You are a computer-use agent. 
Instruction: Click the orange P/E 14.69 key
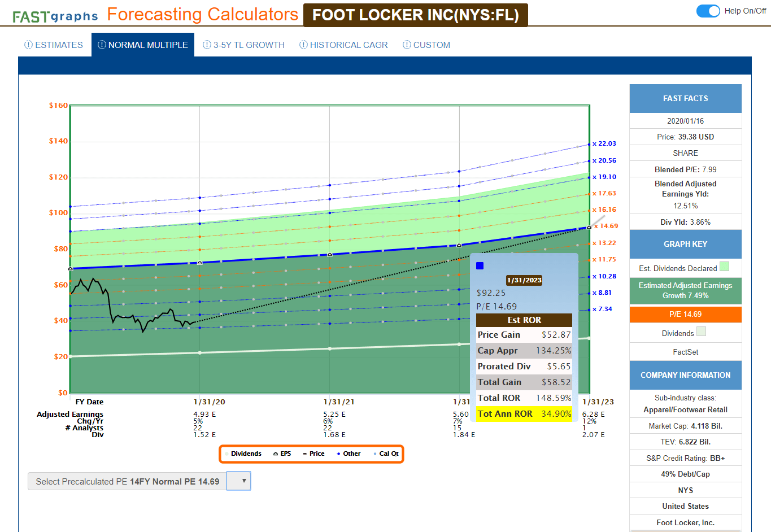click(686, 314)
